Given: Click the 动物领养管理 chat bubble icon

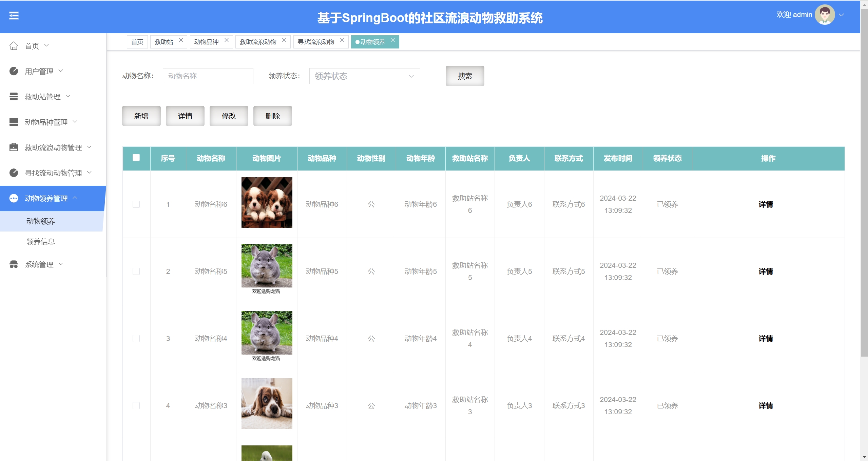Looking at the screenshot, I should [14, 198].
